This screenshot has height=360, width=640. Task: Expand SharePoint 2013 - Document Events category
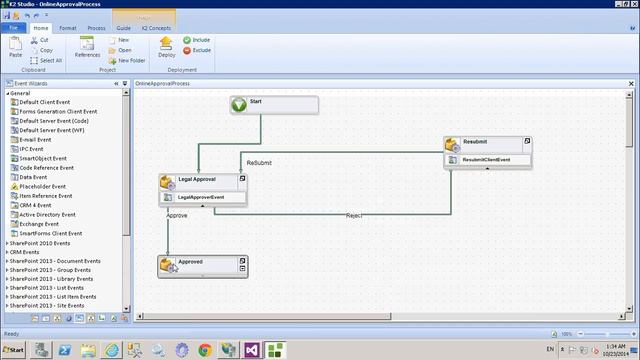coord(7,261)
